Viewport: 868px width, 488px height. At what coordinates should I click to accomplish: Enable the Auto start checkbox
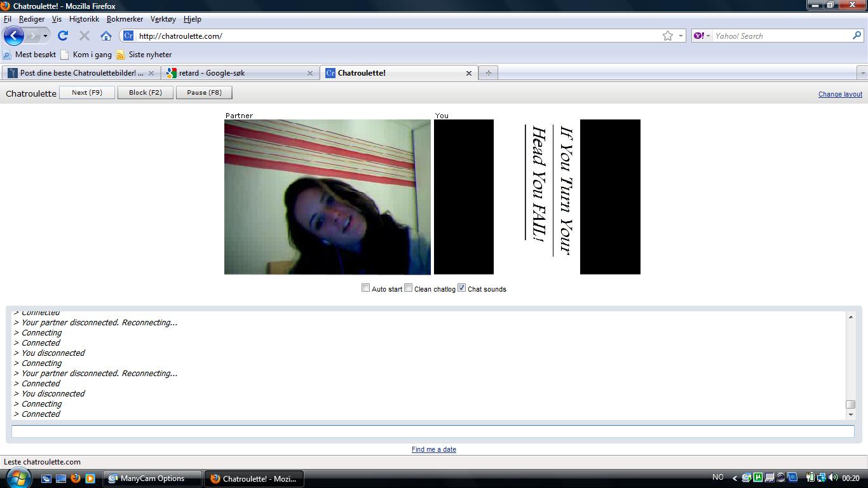click(x=365, y=288)
